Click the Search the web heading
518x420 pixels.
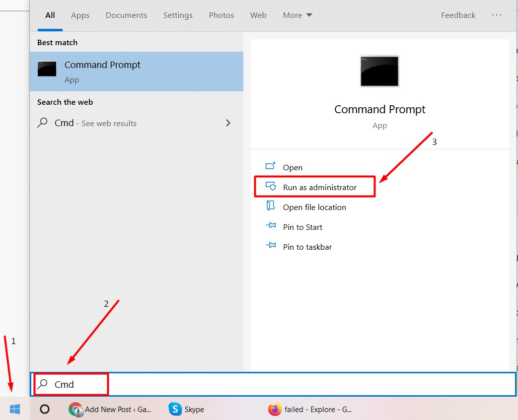(65, 102)
